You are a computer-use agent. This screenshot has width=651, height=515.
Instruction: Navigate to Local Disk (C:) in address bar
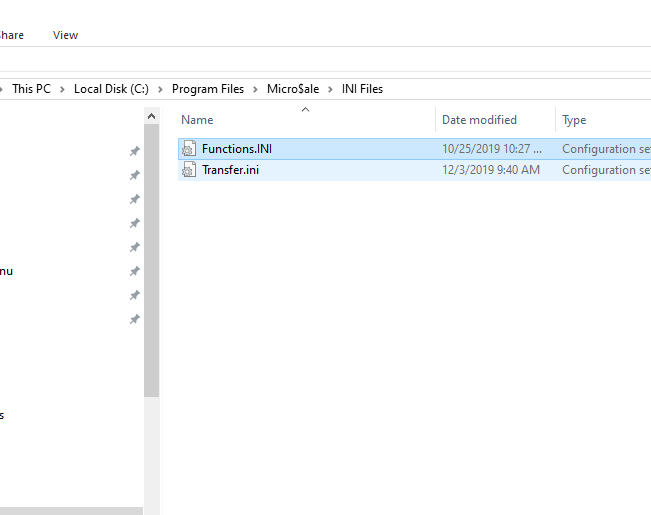pos(111,89)
